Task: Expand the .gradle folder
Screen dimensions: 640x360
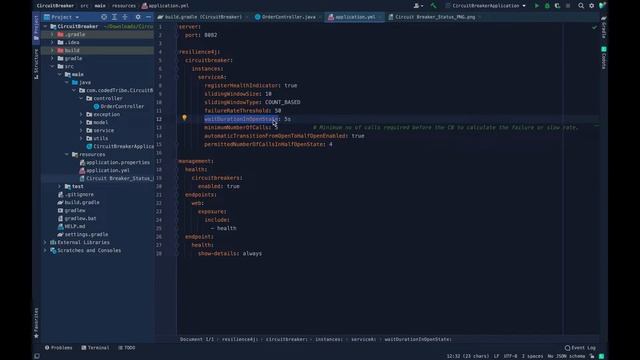Action: (x=52, y=34)
